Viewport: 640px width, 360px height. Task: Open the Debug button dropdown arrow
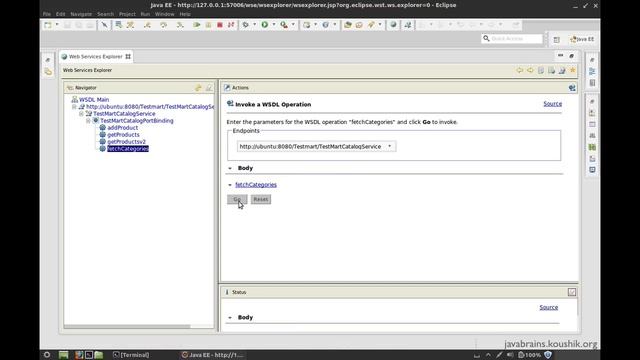point(255,25)
